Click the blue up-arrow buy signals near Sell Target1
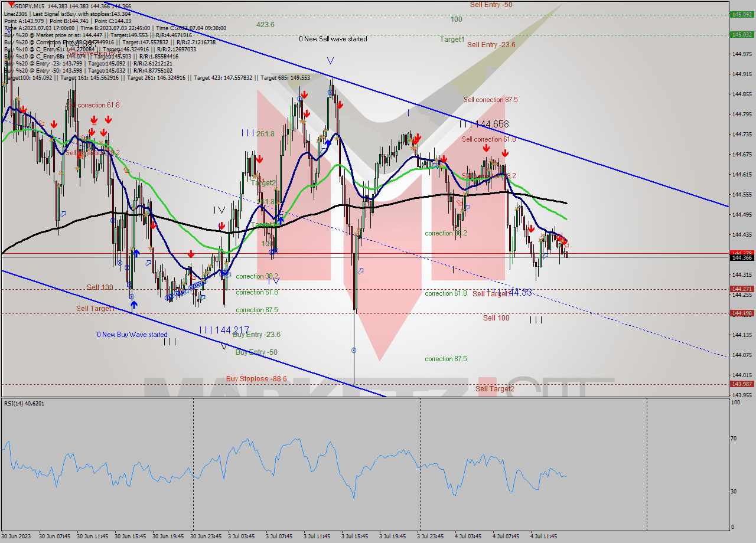Screen dimensions: 756x543 (x=135, y=303)
